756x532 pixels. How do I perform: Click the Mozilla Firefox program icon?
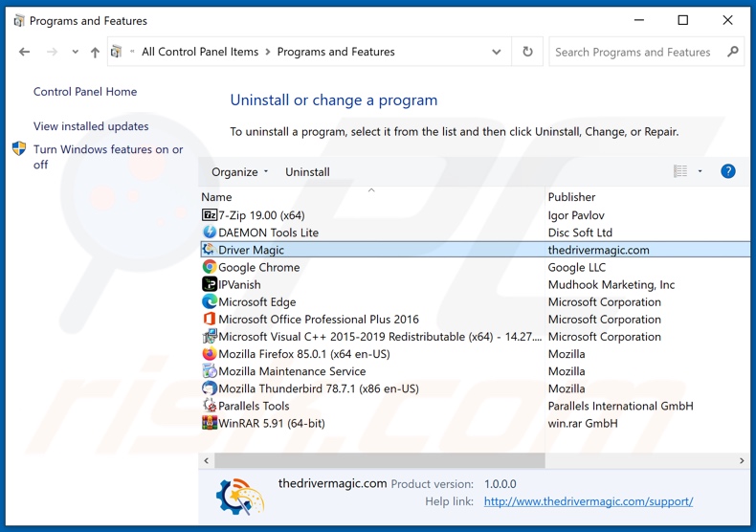210,354
